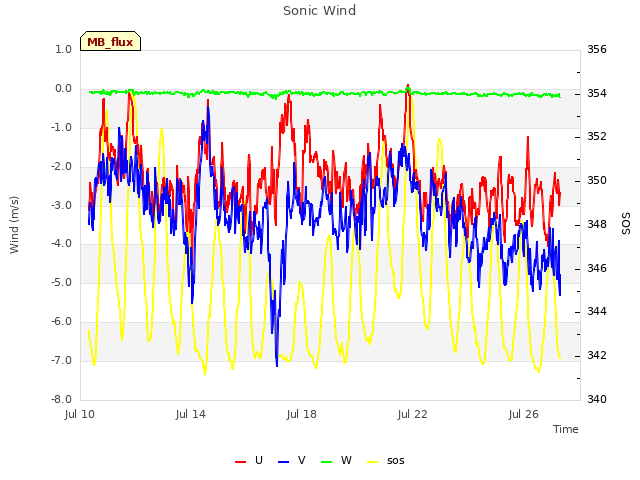The image size is (640, 480).
Task: Click the 346 right axis tick label
Action: [x=597, y=268]
